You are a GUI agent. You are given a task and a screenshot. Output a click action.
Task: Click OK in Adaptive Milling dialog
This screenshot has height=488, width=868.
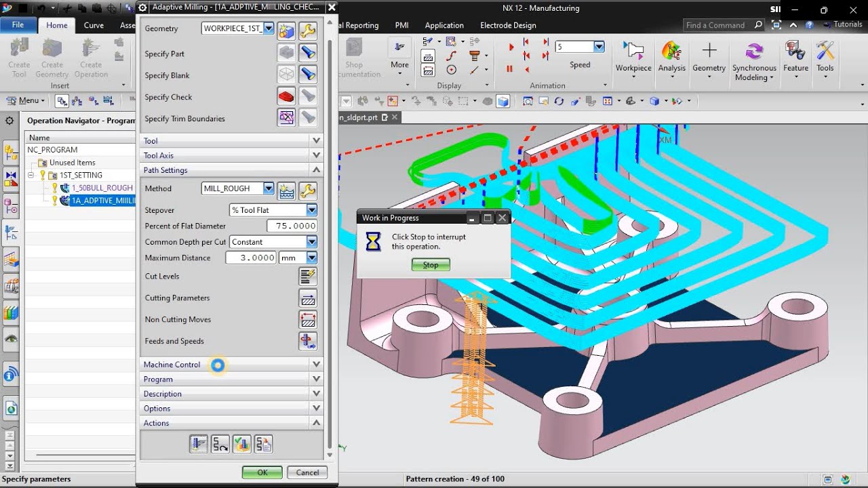[x=262, y=472]
